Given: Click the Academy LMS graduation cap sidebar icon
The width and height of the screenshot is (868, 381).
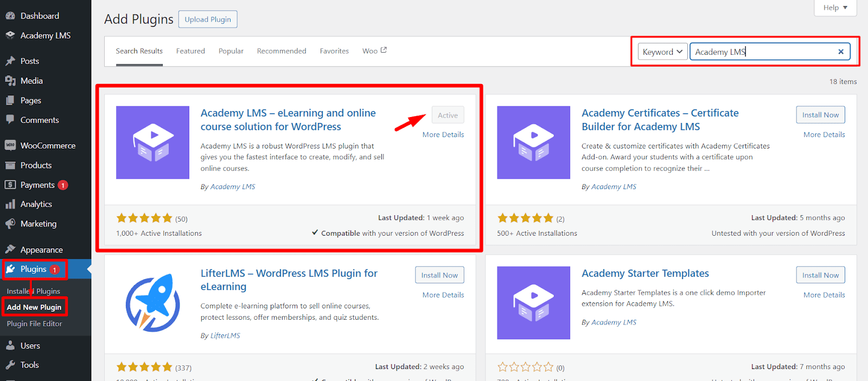Looking at the screenshot, I should point(10,35).
